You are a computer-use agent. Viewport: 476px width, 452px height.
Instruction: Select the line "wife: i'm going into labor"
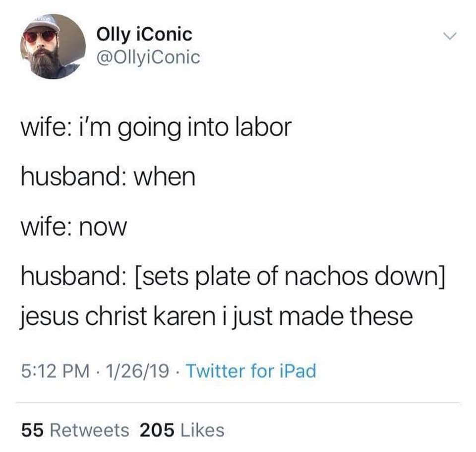[x=156, y=128]
